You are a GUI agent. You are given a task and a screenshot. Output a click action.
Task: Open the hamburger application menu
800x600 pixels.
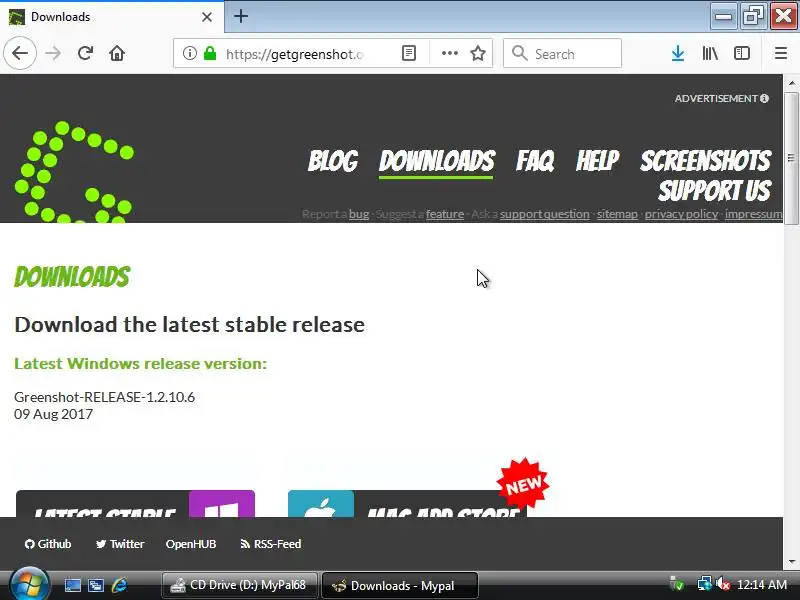[781, 53]
